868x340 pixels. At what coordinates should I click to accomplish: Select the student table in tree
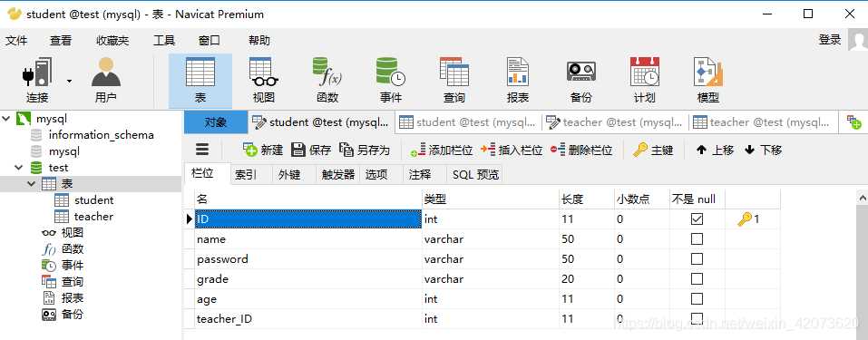[x=93, y=199]
